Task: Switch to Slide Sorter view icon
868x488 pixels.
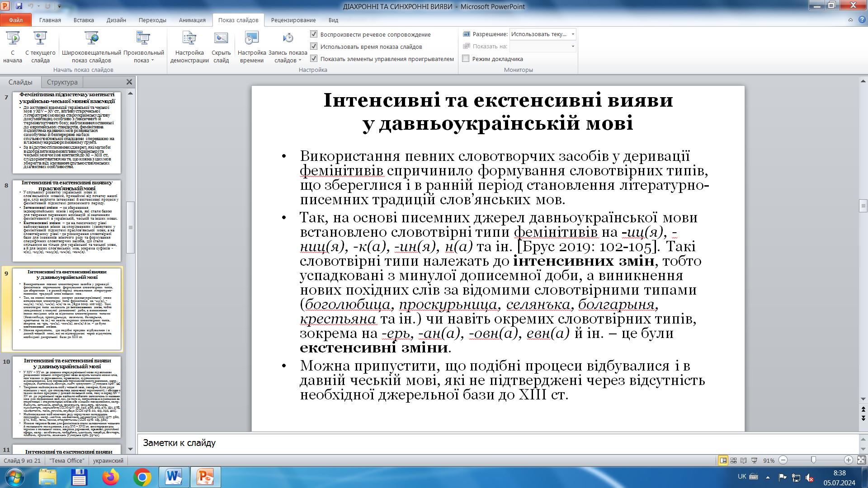Action: tap(733, 460)
